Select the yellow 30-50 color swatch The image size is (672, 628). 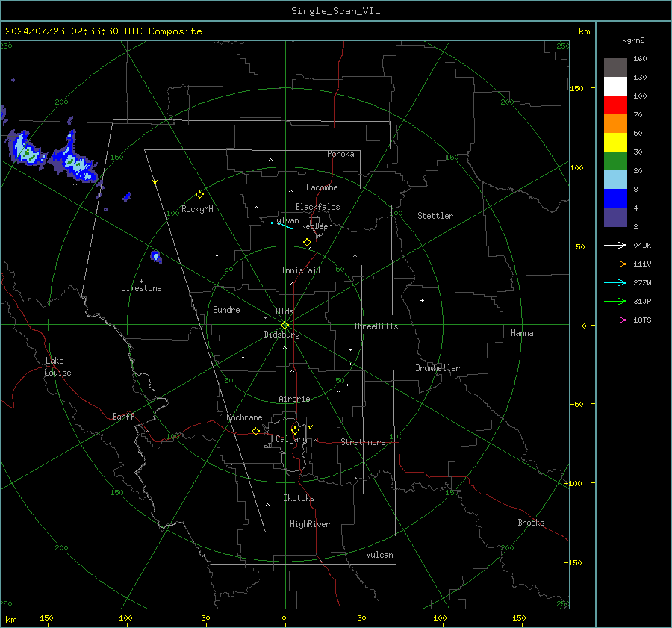[x=615, y=143]
